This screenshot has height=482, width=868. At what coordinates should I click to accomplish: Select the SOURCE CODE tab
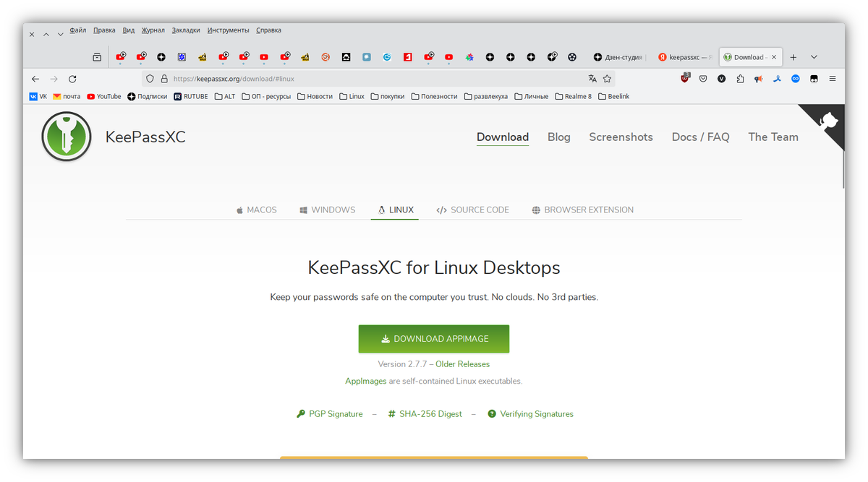click(x=472, y=210)
